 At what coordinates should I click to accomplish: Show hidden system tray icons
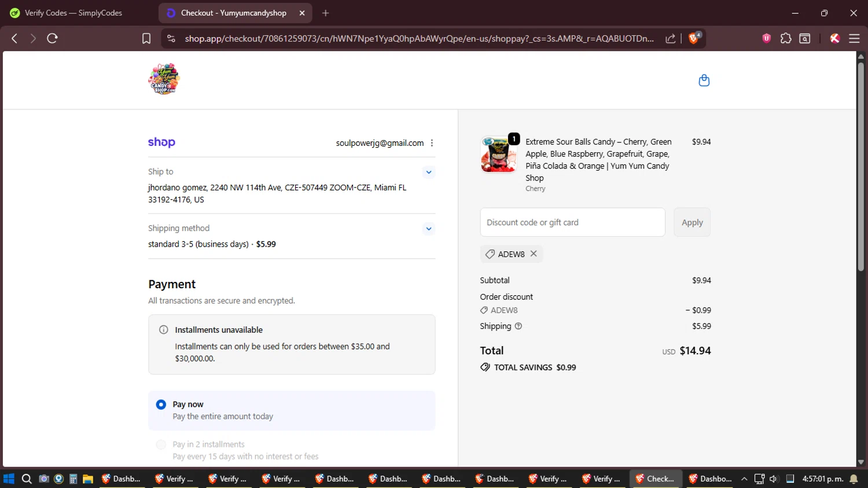click(744, 479)
